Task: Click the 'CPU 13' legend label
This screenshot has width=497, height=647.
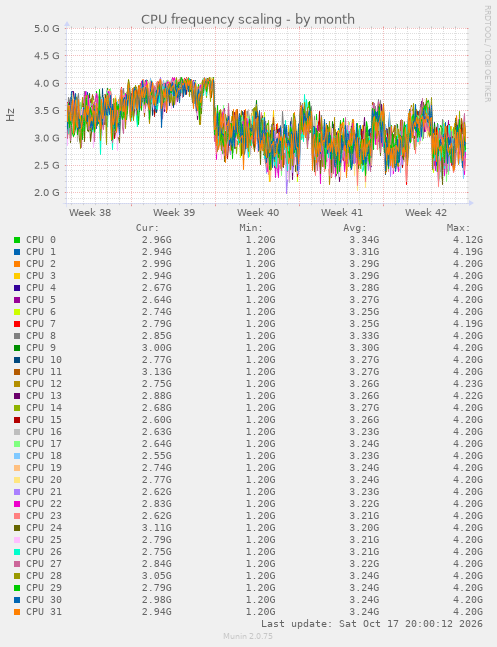Action: point(44,395)
